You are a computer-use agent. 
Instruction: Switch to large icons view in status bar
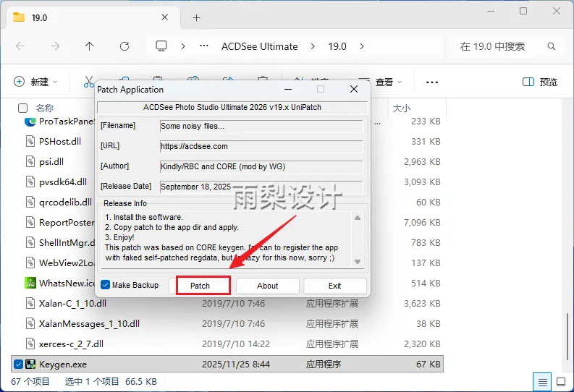point(561,382)
